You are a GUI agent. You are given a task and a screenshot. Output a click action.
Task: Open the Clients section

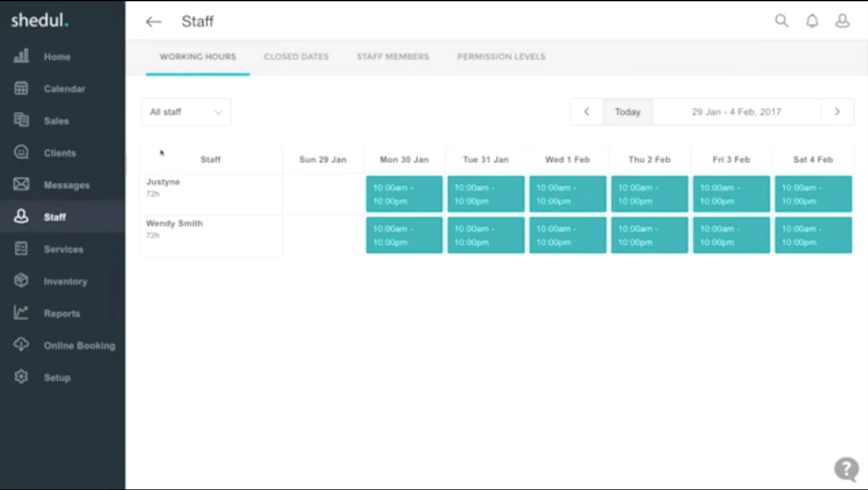click(x=59, y=152)
